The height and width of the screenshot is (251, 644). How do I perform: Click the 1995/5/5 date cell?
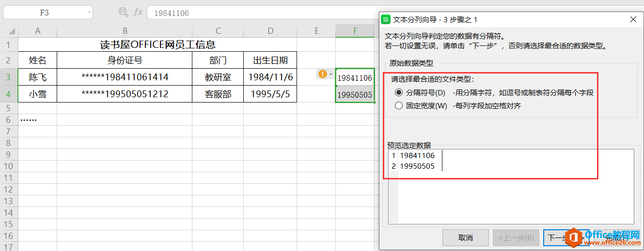(270, 94)
